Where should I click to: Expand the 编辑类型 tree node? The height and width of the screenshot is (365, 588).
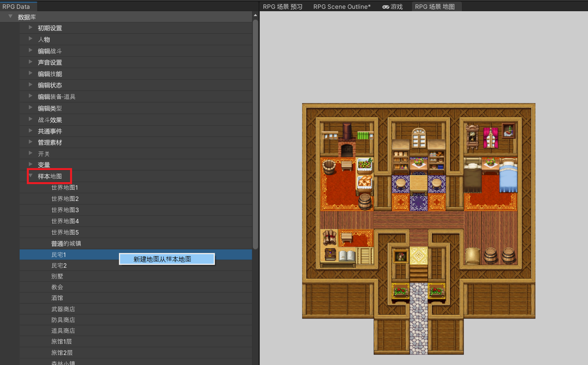coord(30,108)
